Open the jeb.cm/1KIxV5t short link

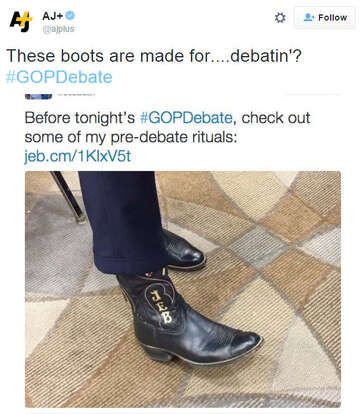[78, 156]
